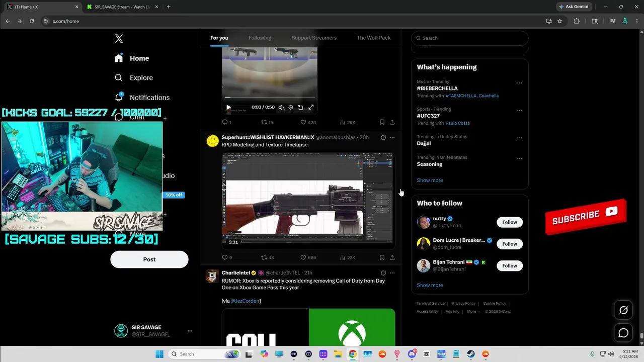Open SIR SAVAGE account menu dots
The width and height of the screenshot is (644, 362).
click(190, 331)
